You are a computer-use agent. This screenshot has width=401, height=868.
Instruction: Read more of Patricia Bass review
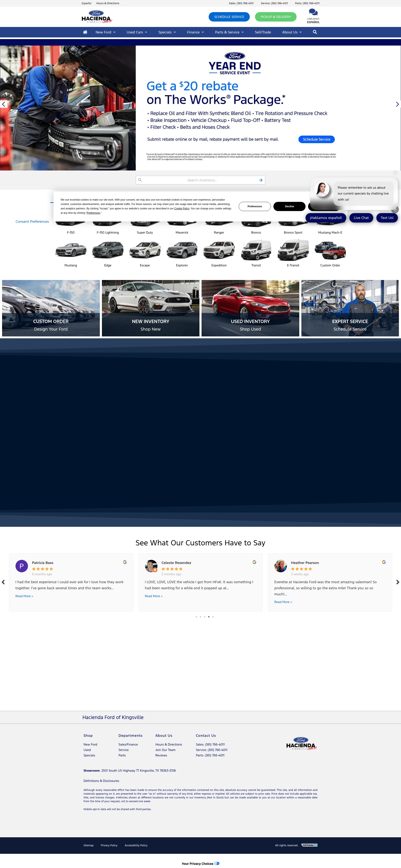coord(24,596)
